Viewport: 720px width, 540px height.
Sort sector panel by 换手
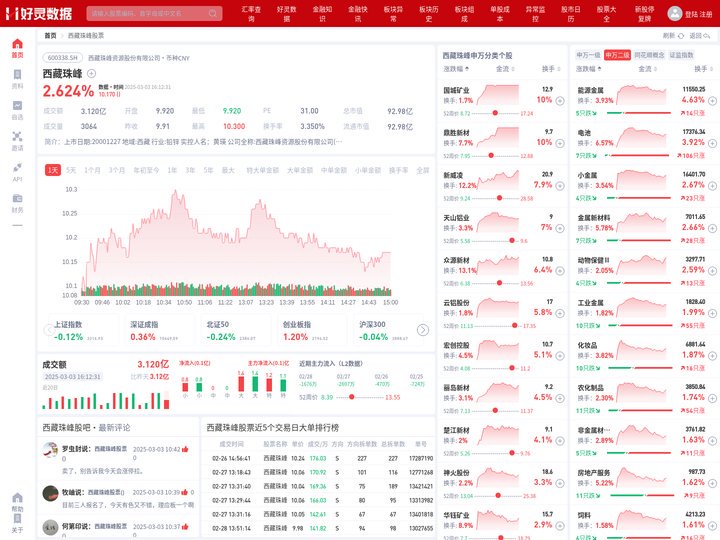point(703,69)
